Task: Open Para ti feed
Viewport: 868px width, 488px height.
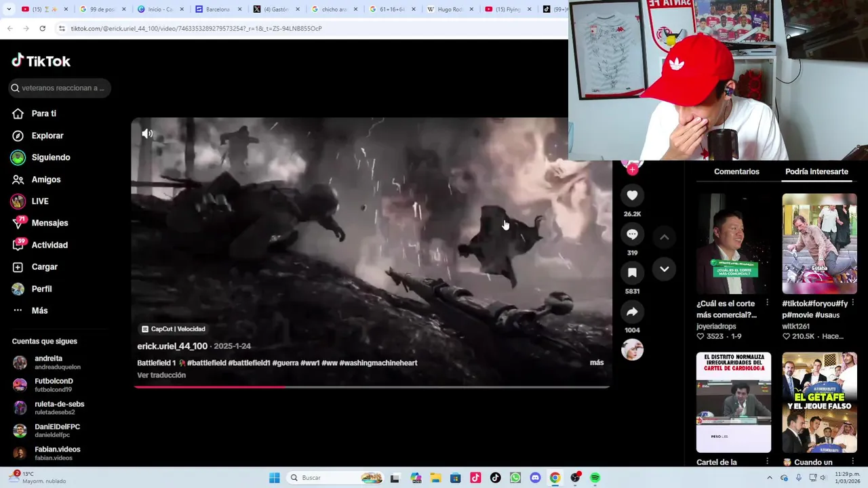Action: coord(35,113)
